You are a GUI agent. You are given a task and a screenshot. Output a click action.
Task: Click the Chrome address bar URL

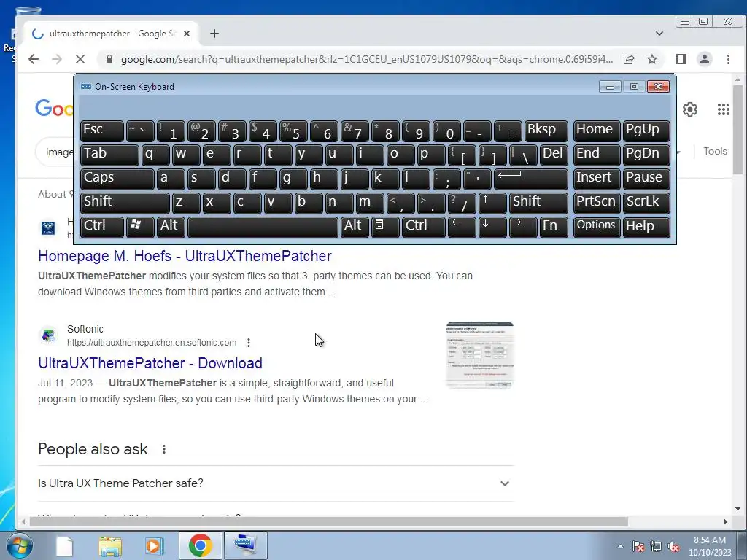coord(367,60)
